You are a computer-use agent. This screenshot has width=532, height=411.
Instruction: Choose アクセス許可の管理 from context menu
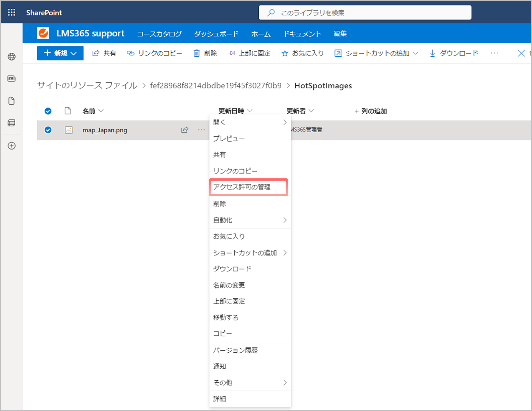click(x=248, y=187)
